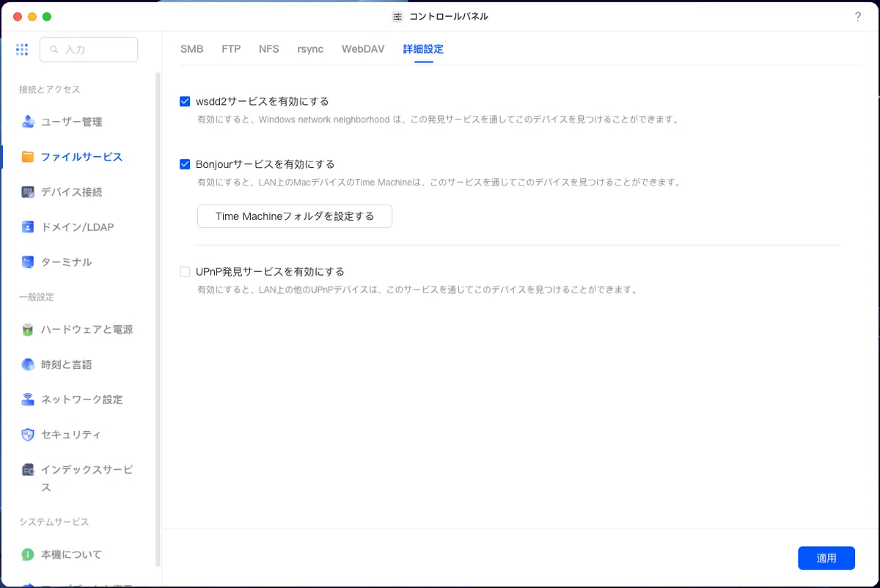Click the green maximize window button

click(x=47, y=17)
